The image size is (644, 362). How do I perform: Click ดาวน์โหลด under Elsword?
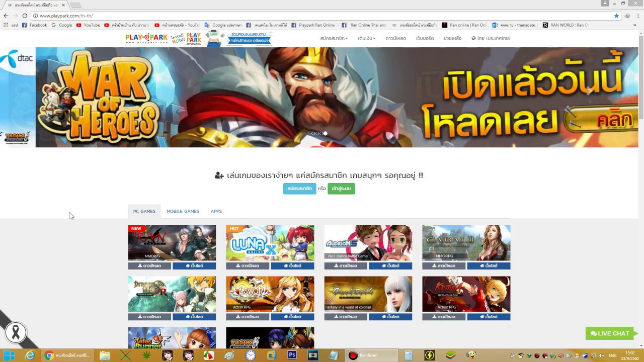[248, 317]
